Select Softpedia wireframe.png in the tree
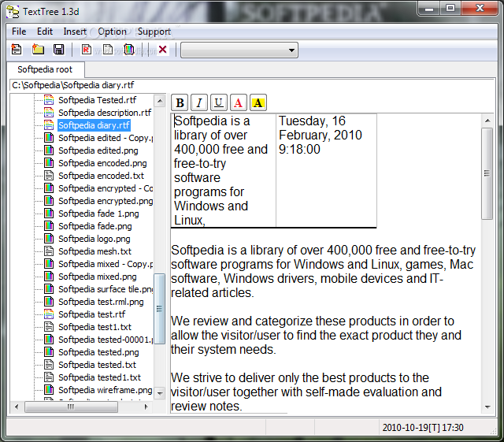Viewport: 504px width, 442px height. pyautogui.click(x=105, y=390)
